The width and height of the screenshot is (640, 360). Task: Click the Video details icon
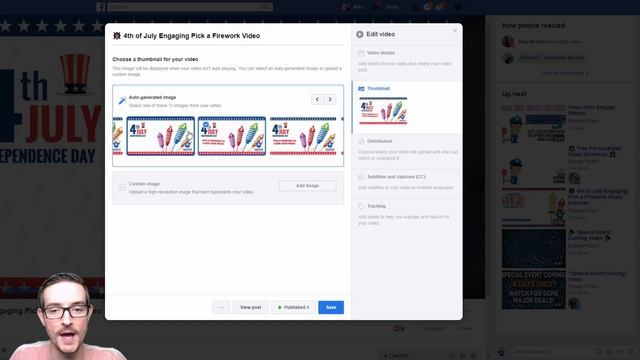click(x=361, y=53)
